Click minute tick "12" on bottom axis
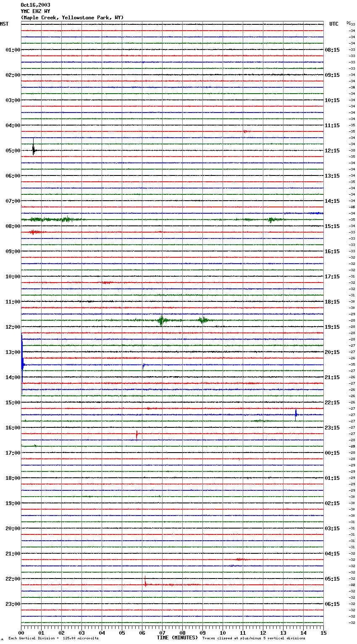Image resolution: width=357 pixels, height=644 pixels. (x=263, y=632)
